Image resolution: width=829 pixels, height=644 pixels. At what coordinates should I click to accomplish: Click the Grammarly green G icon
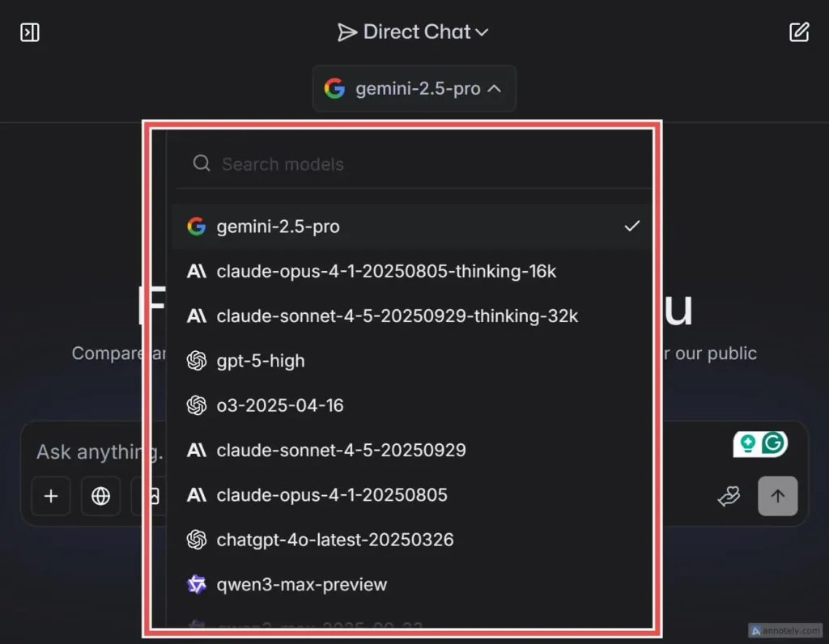click(775, 443)
